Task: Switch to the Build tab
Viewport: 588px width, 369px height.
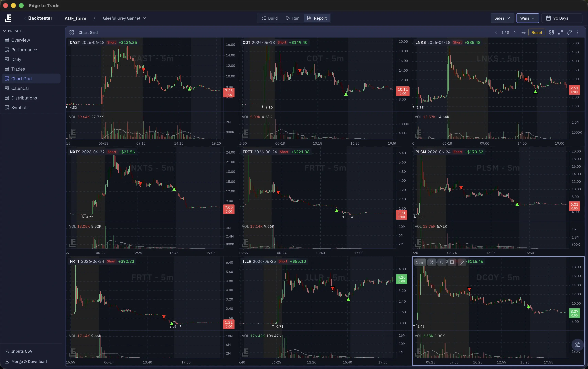Action: click(270, 18)
